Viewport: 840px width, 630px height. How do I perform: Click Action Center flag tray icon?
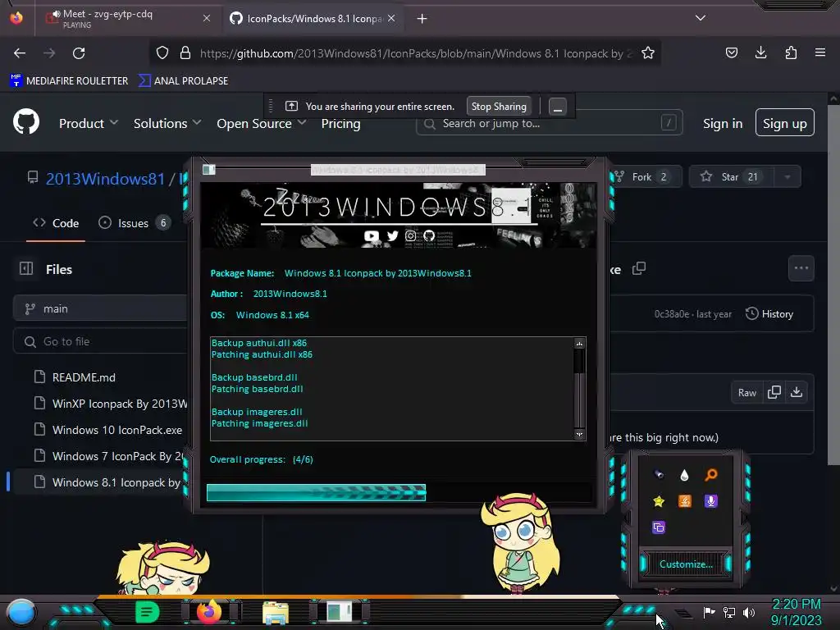709,612
